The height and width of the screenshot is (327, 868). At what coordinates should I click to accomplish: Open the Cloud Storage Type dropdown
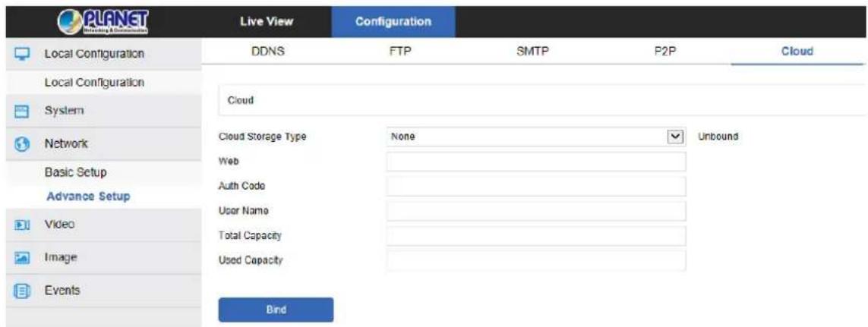[x=535, y=137]
